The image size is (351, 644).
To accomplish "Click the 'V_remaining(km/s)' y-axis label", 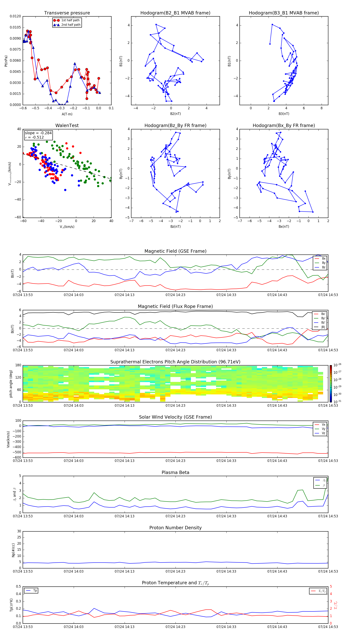I will coord(10,173).
